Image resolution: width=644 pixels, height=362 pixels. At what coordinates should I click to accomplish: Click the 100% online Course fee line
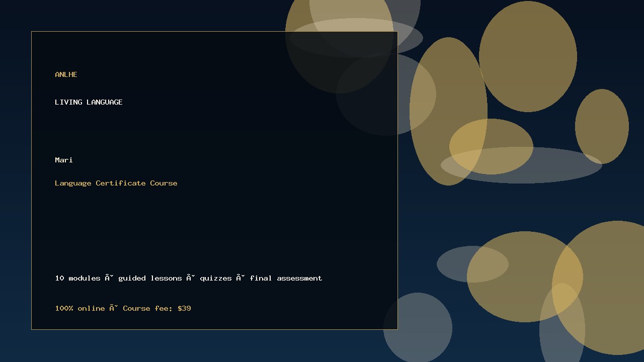pyautogui.click(x=123, y=308)
